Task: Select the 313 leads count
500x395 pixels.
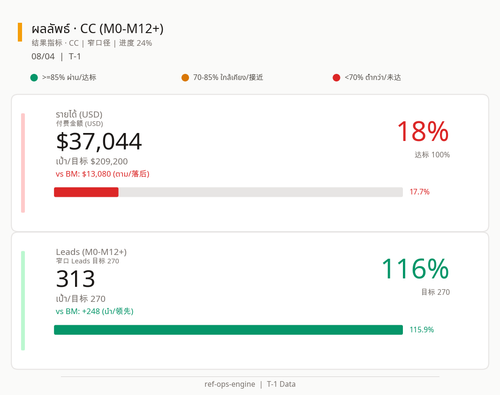Action: tap(75, 279)
